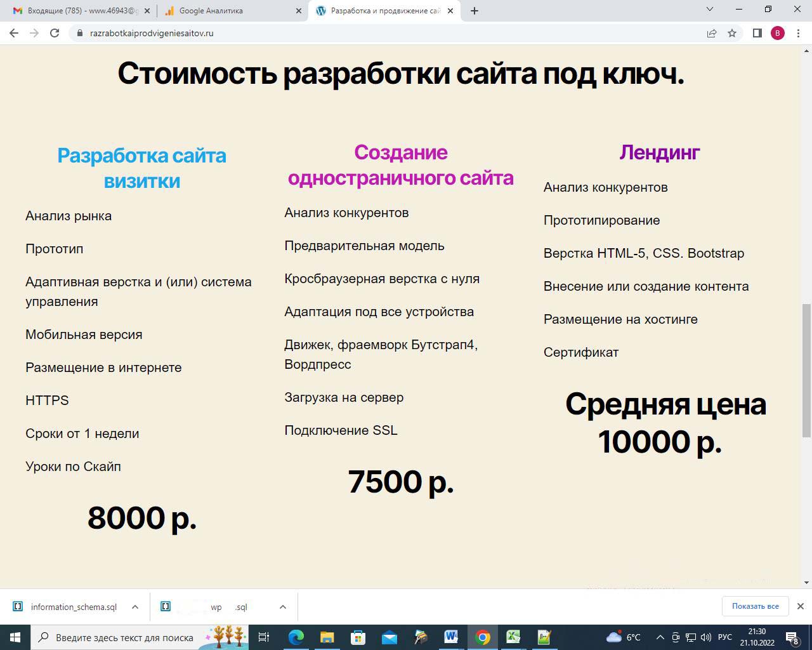Share this page via the share icon
Screen dimensions: 812x650
(712, 33)
